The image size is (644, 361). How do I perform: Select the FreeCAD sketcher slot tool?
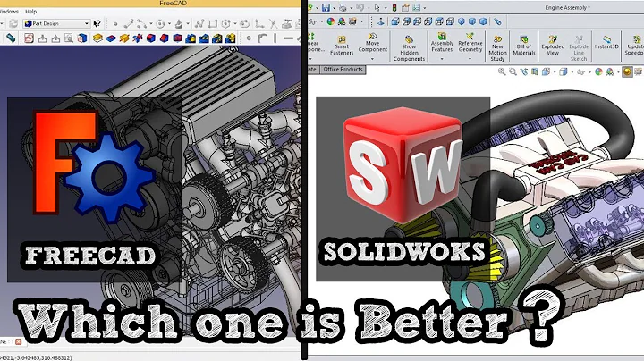point(245,23)
